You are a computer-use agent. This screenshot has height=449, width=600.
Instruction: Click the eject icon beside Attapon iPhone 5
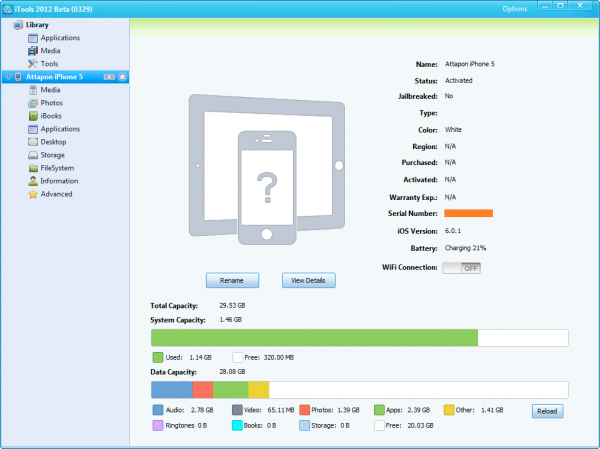pyautogui.click(x=122, y=76)
